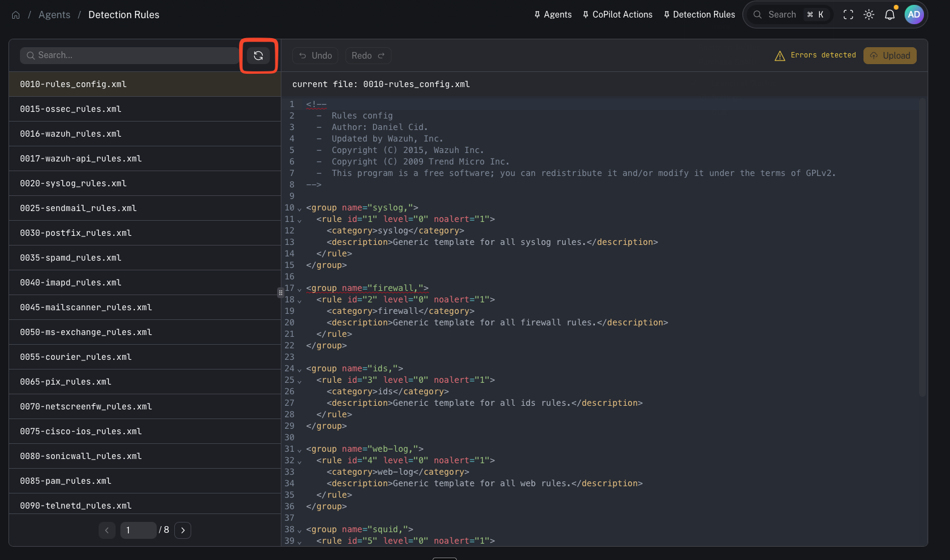Open 0016-wazuh_rules.xml file
The height and width of the screenshot is (560, 950).
pyautogui.click(x=145, y=134)
